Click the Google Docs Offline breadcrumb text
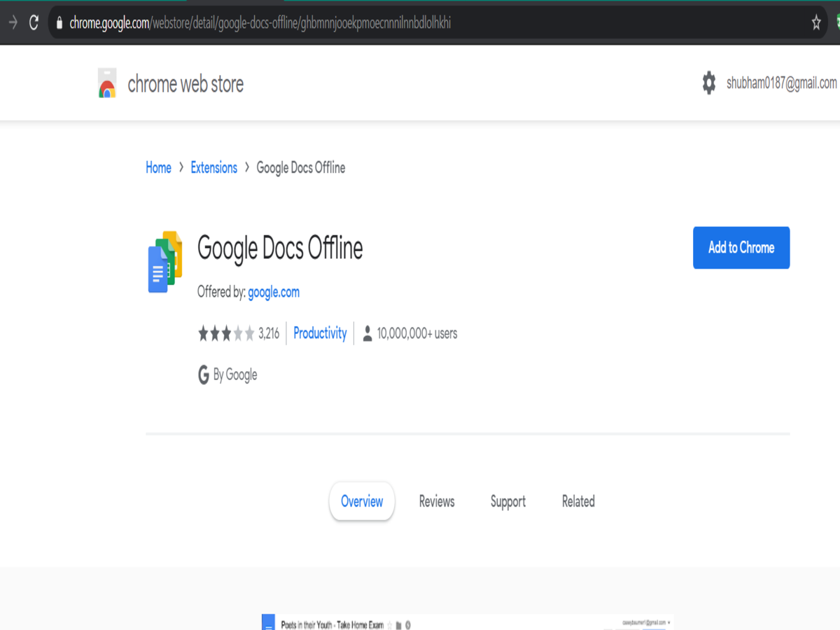The width and height of the screenshot is (840, 630). (x=301, y=167)
